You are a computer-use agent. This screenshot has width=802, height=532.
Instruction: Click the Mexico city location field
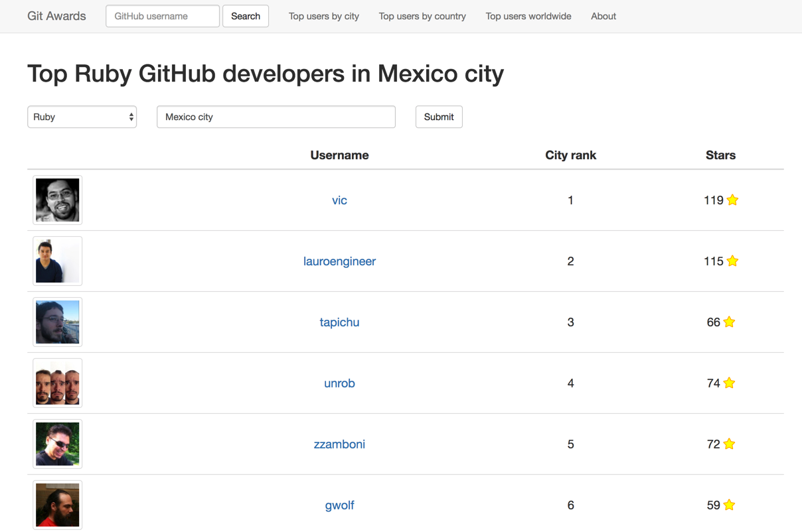[276, 117]
